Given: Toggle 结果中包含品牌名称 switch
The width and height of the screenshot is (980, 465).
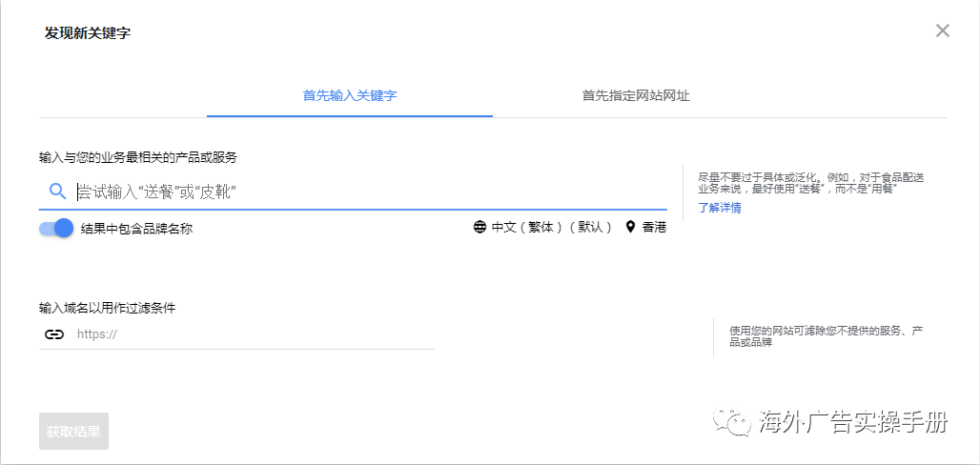Looking at the screenshot, I should [56, 228].
